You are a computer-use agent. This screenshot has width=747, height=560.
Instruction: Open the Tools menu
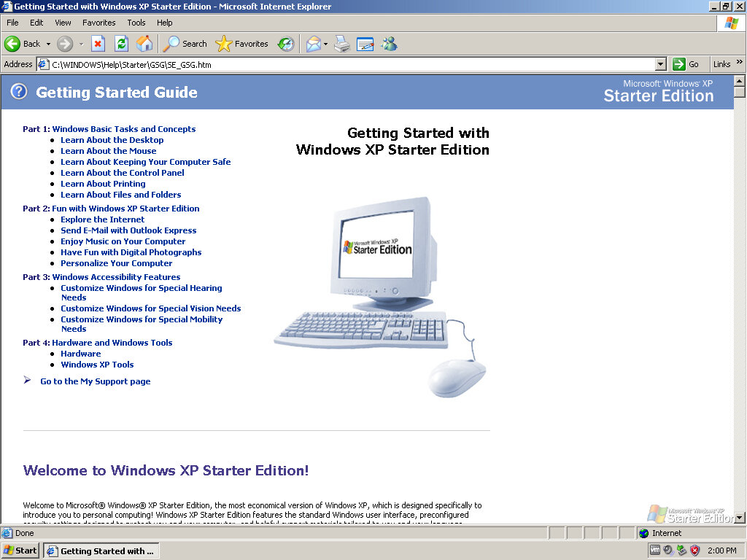136,23
